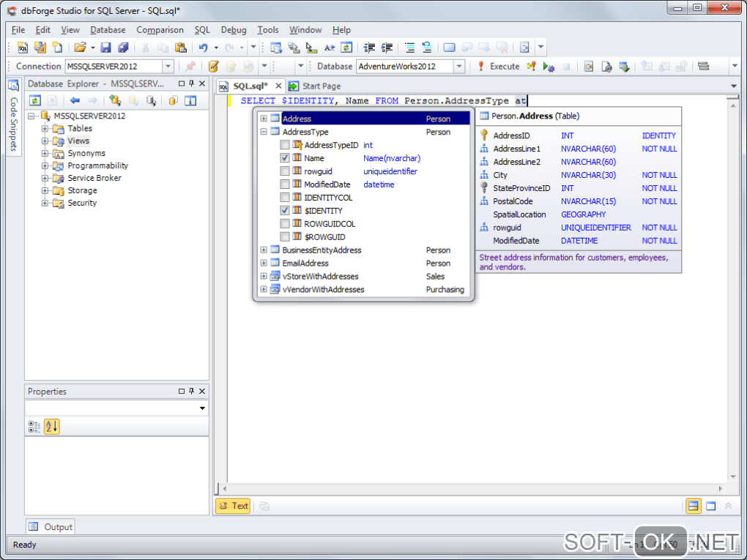
Task: Click the Paste clipboard icon
Action: coord(180,48)
